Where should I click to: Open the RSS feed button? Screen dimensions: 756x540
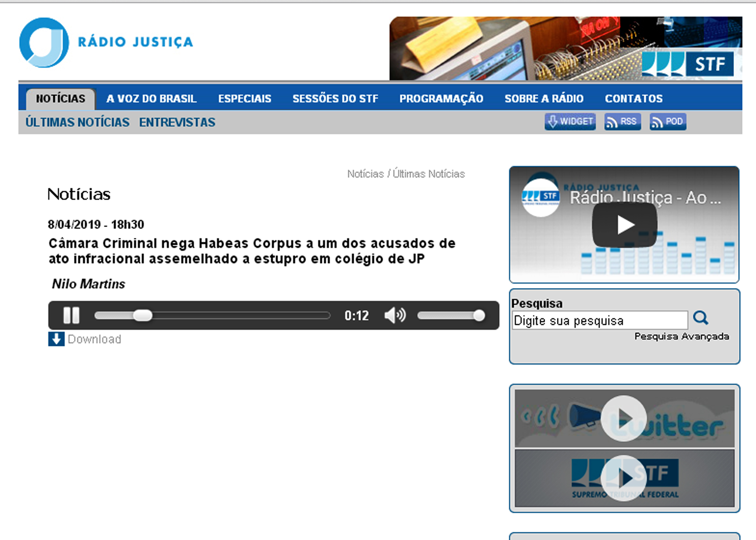tap(622, 122)
